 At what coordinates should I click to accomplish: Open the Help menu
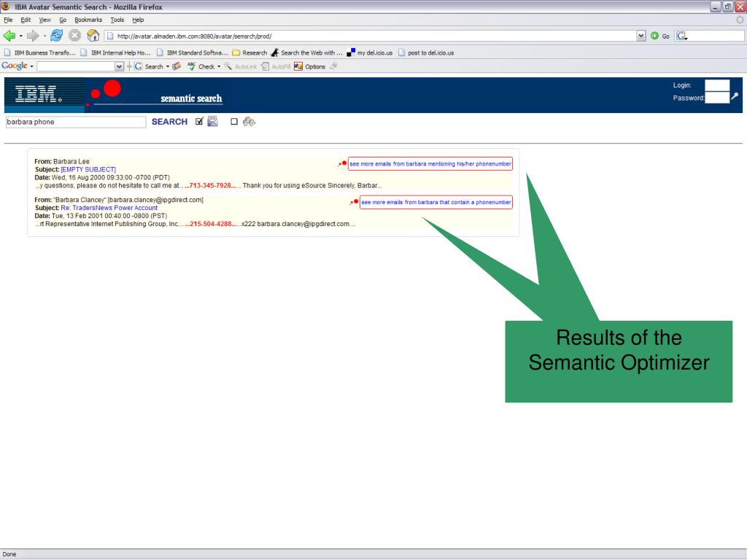click(x=138, y=20)
